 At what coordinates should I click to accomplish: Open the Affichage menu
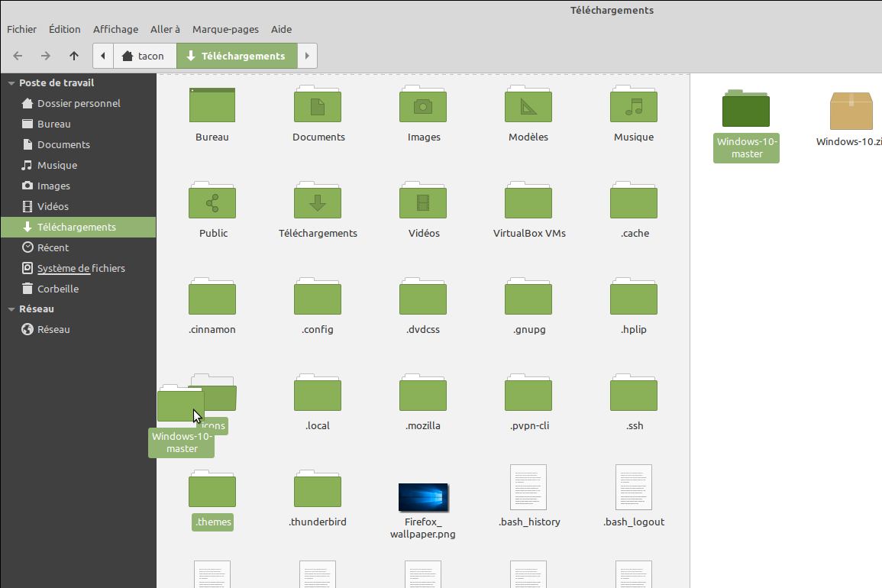click(x=115, y=29)
